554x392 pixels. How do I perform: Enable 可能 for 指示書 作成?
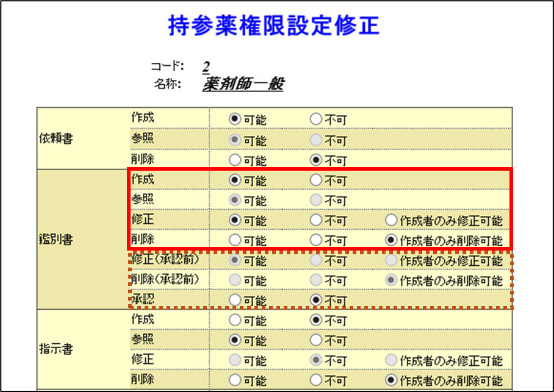point(235,320)
